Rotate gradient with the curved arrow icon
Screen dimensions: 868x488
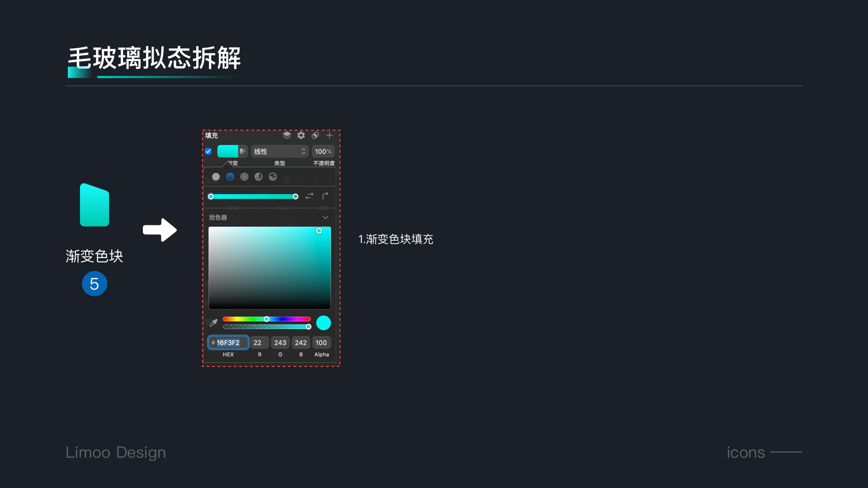[325, 196]
